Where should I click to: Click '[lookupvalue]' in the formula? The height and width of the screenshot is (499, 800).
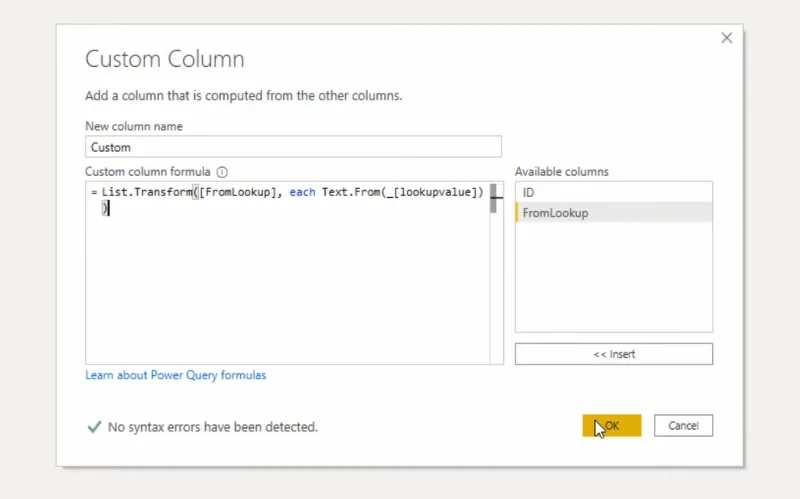tap(435, 192)
